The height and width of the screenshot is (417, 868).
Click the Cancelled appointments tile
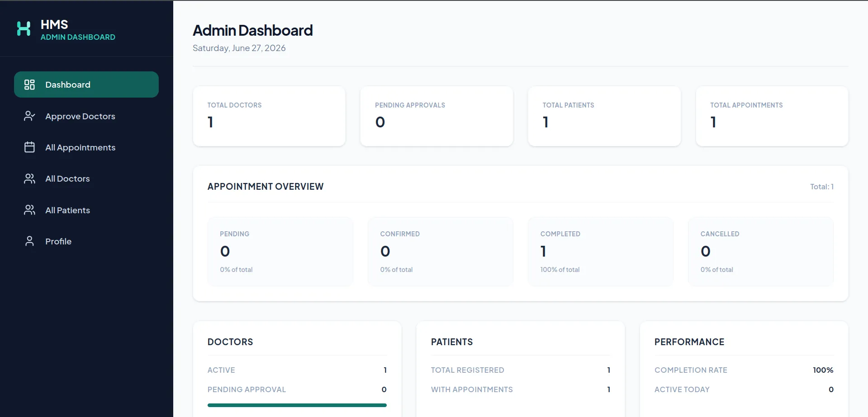(761, 252)
